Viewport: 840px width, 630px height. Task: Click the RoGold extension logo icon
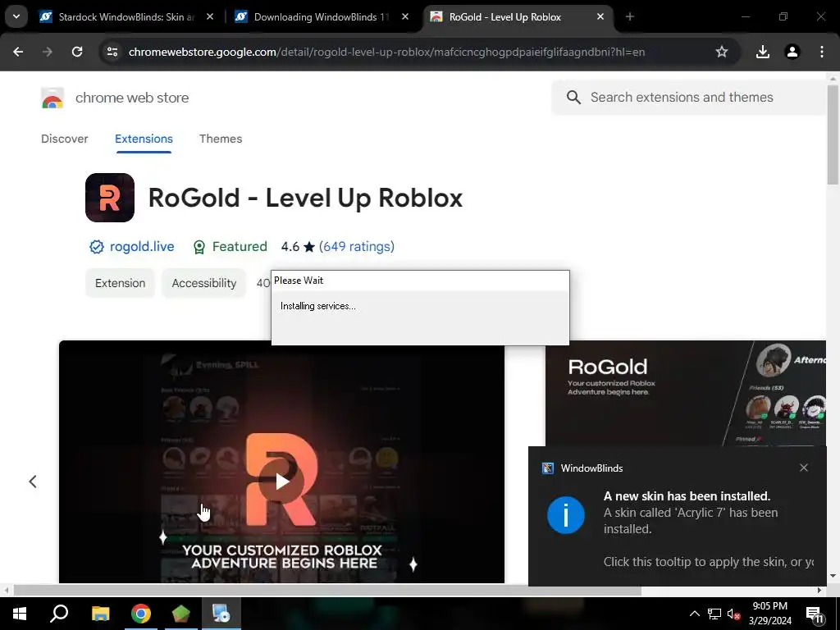click(x=110, y=198)
